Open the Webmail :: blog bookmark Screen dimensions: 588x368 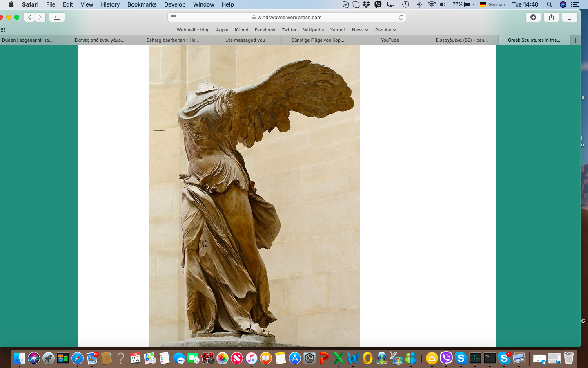[x=193, y=30]
